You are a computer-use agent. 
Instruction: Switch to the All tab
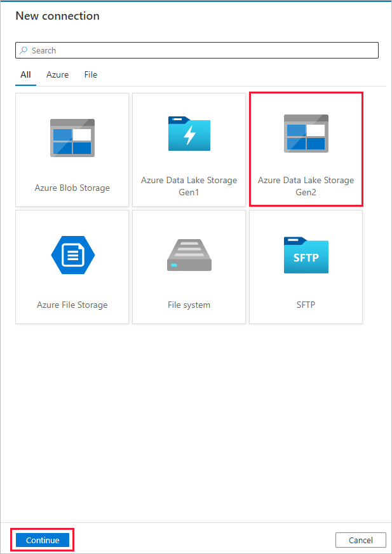coord(26,74)
